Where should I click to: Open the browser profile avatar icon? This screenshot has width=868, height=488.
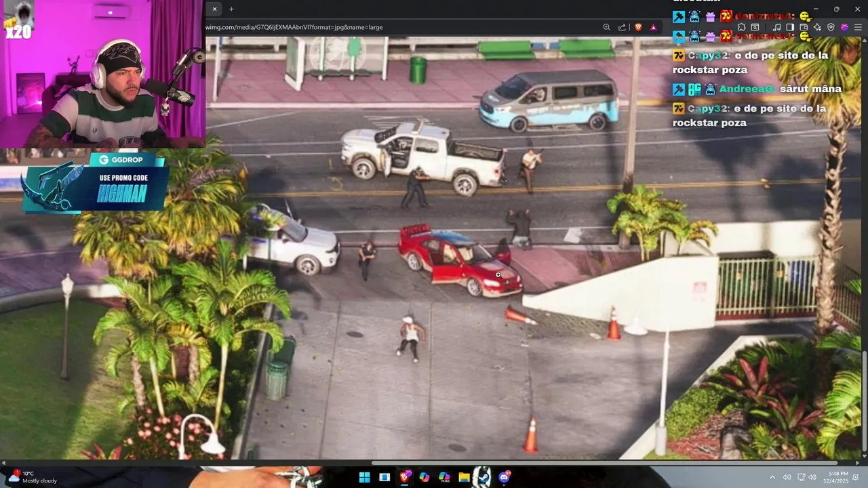click(844, 27)
